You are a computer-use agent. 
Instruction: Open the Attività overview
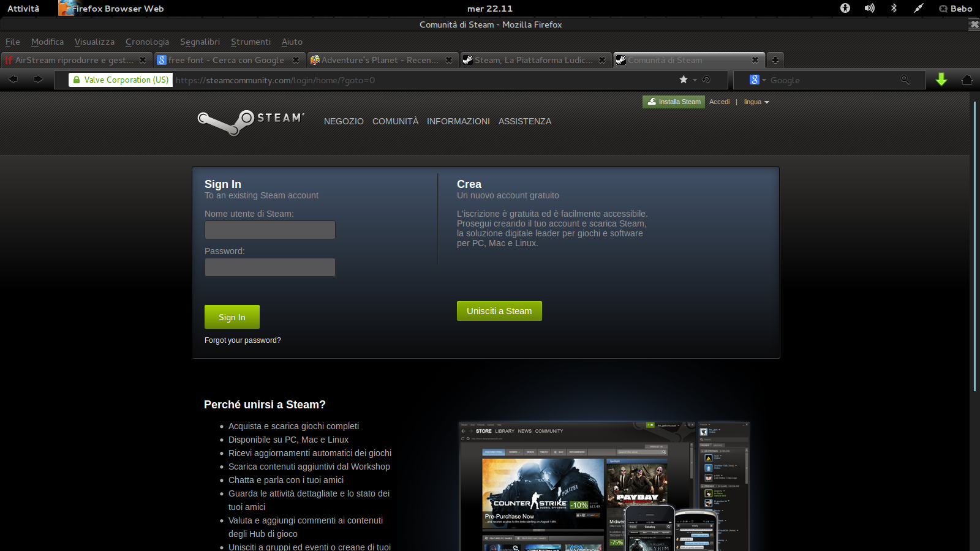[x=23, y=8]
